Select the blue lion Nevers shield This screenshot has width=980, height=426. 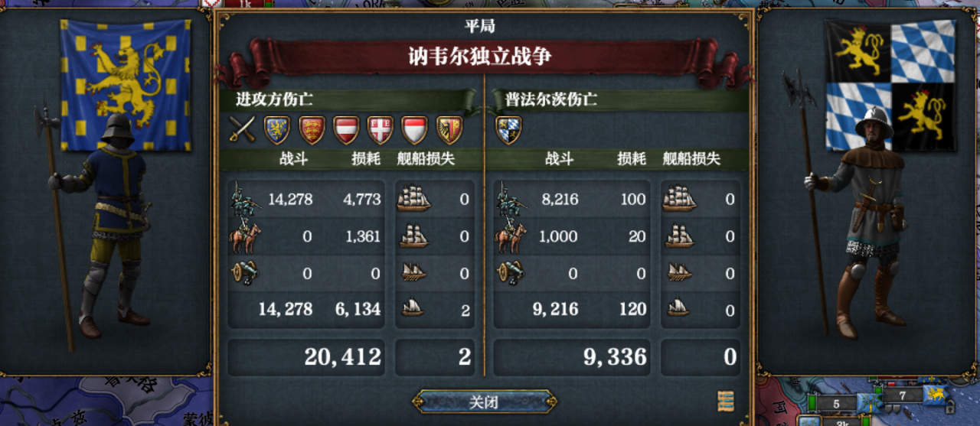click(x=277, y=130)
